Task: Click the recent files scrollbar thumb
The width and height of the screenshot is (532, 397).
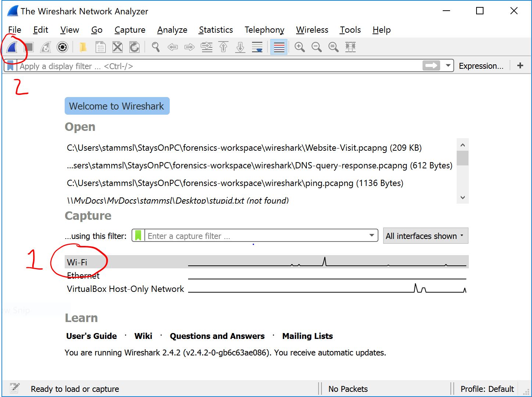Action: pyautogui.click(x=463, y=158)
